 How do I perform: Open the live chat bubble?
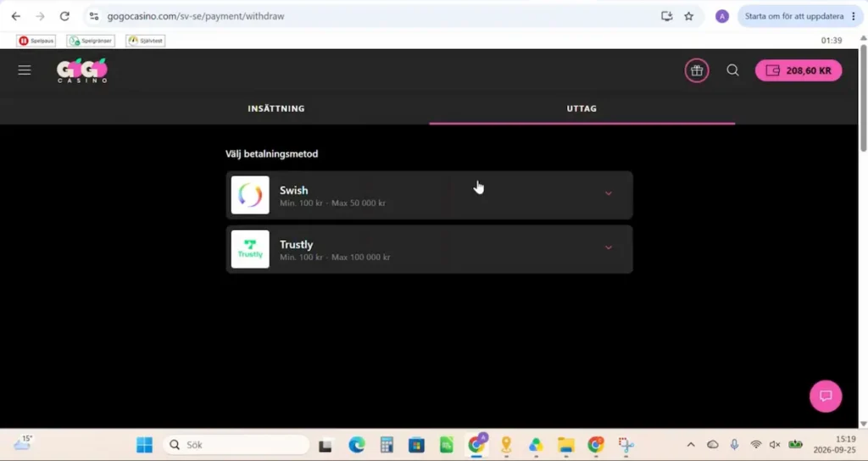pyautogui.click(x=826, y=396)
